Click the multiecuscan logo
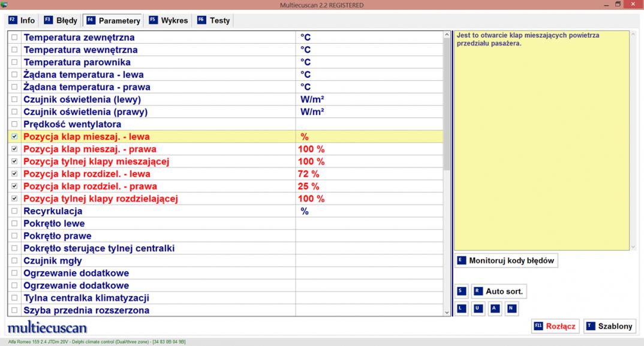Image resolution: width=644 pixels, height=346 pixels. (x=47, y=327)
